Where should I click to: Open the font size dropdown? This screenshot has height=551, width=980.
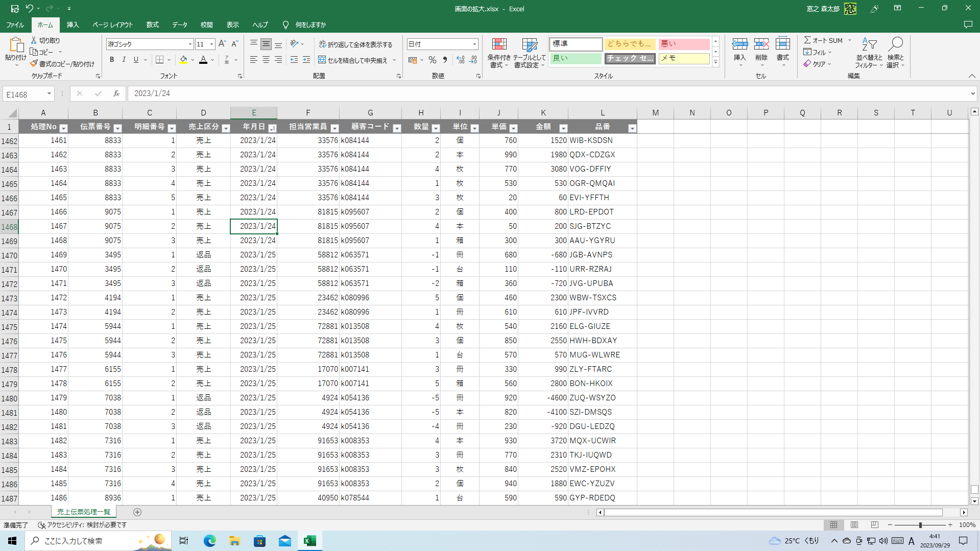[x=211, y=44]
